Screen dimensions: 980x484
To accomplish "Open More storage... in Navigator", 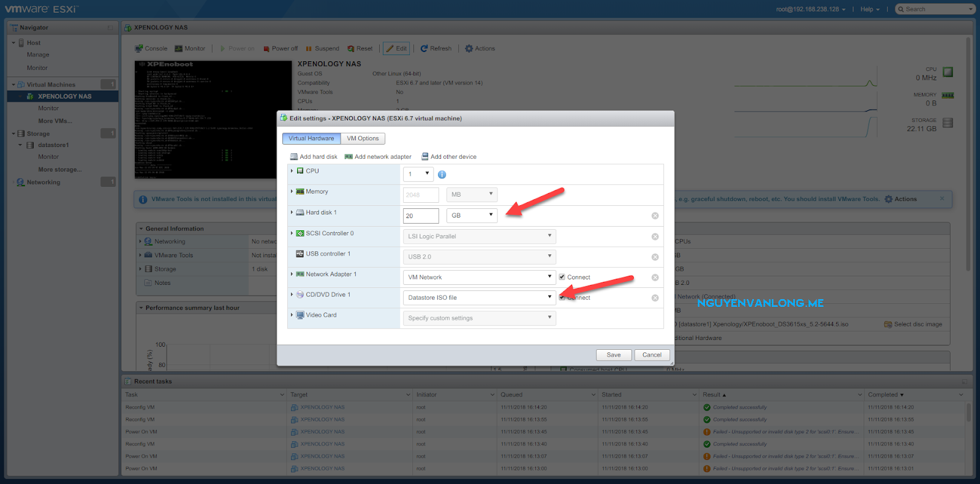I will click(x=59, y=170).
